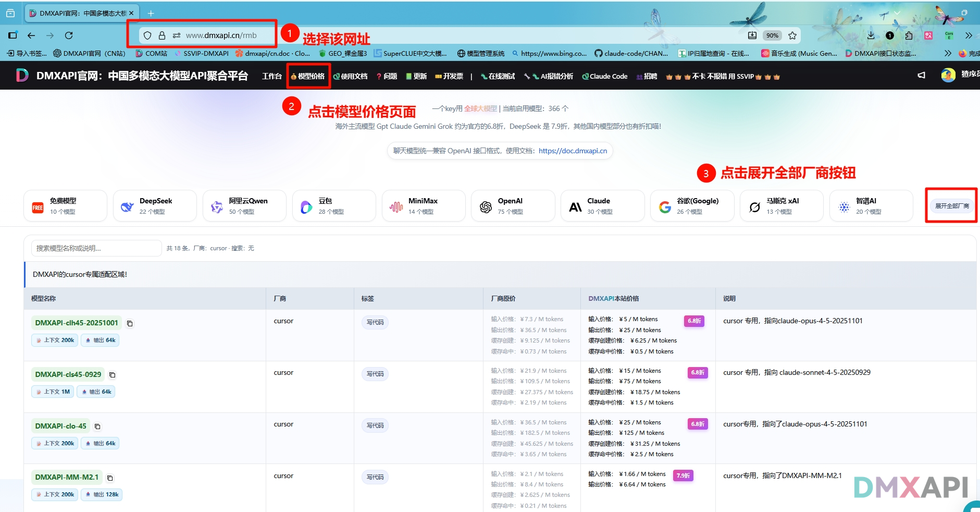
Task: Open the 模型价格 navigation tab
Action: point(308,76)
